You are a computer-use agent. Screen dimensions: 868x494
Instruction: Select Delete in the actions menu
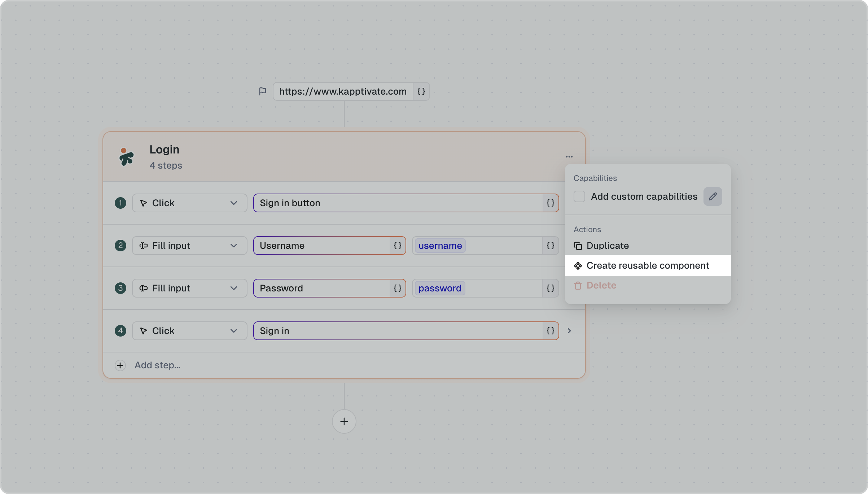click(601, 285)
